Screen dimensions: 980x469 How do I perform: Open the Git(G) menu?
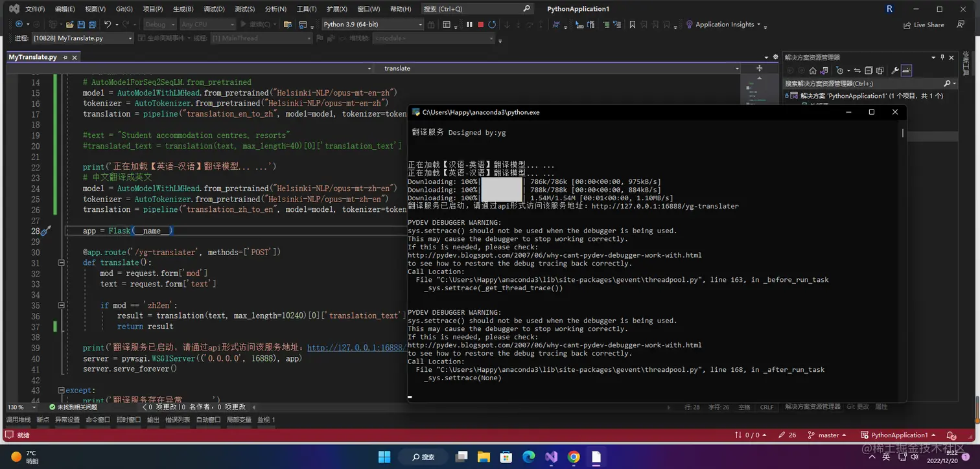124,9
